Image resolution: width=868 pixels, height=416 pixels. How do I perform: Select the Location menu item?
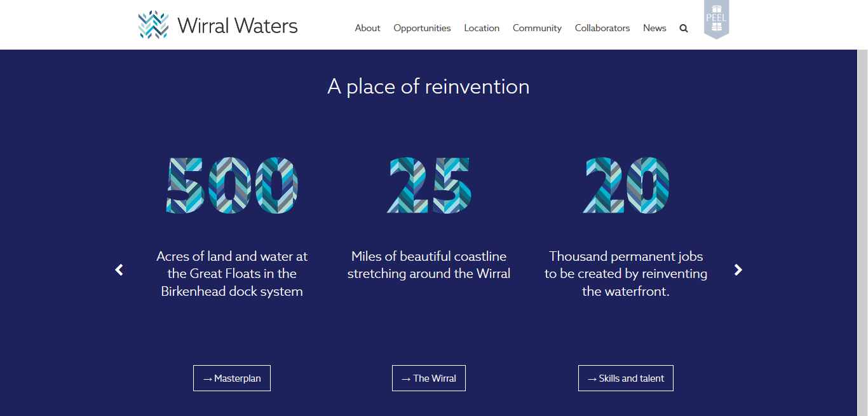click(482, 28)
